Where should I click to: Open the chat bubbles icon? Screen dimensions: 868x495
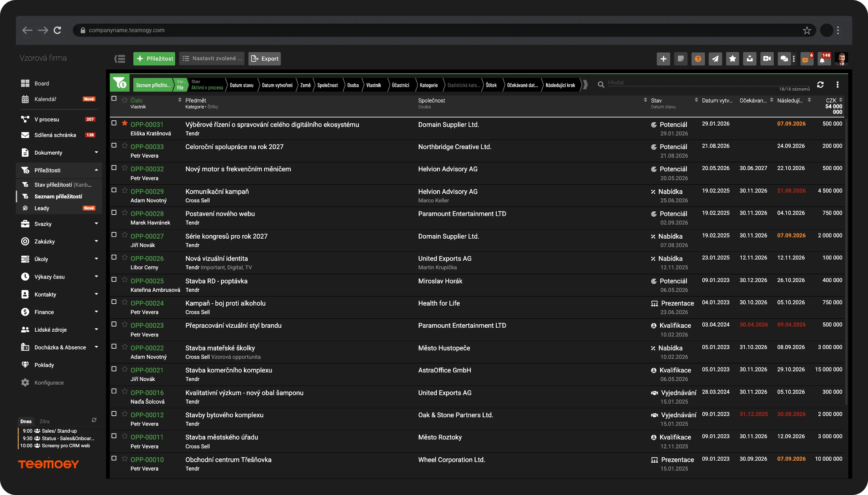click(x=784, y=59)
